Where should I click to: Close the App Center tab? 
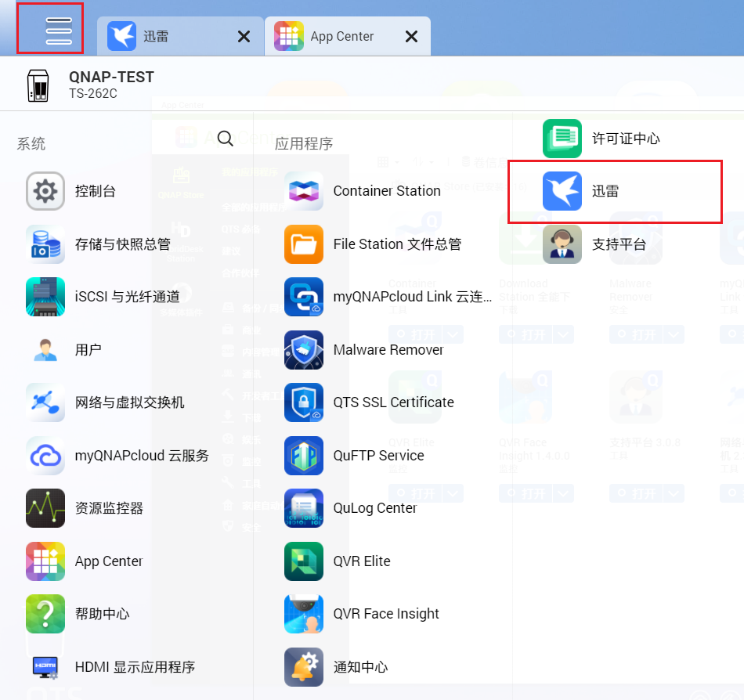[411, 37]
